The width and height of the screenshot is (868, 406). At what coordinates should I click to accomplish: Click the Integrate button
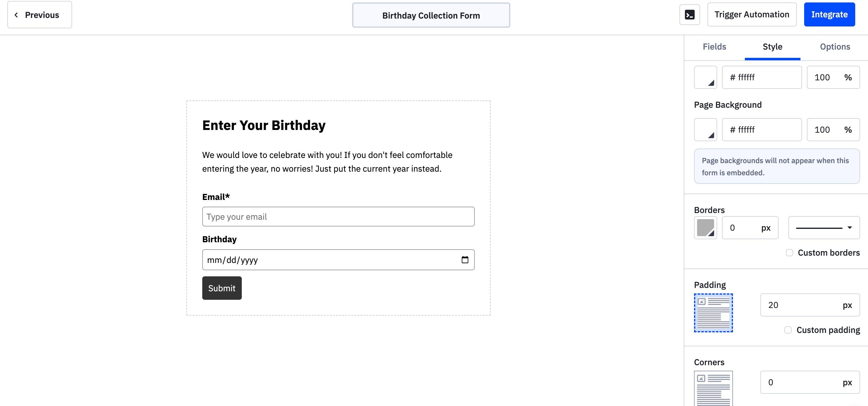[829, 15]
